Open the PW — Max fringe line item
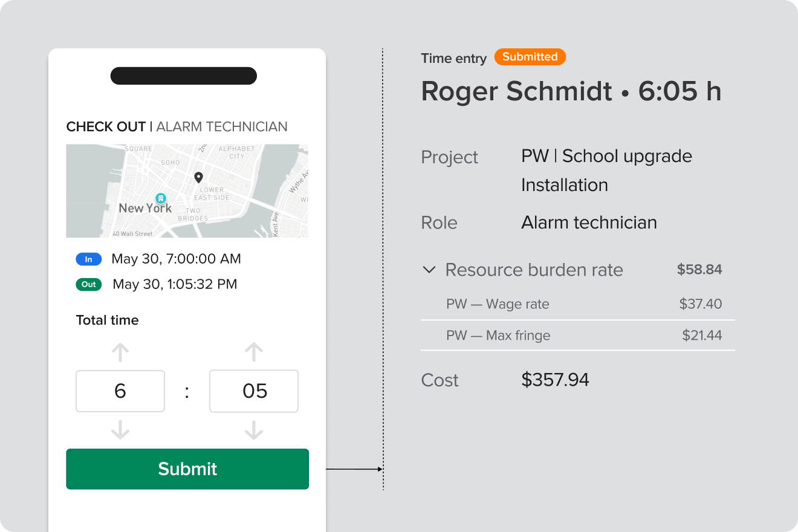The width and height of the screenshot is (798, 532). click(x=497, y=336)
